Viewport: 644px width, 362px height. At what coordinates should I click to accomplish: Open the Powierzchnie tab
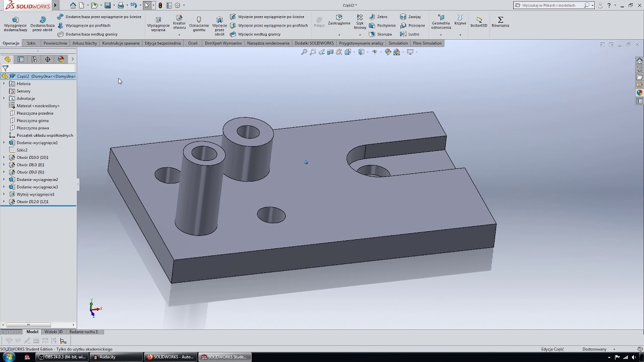(x=55, y=43)
